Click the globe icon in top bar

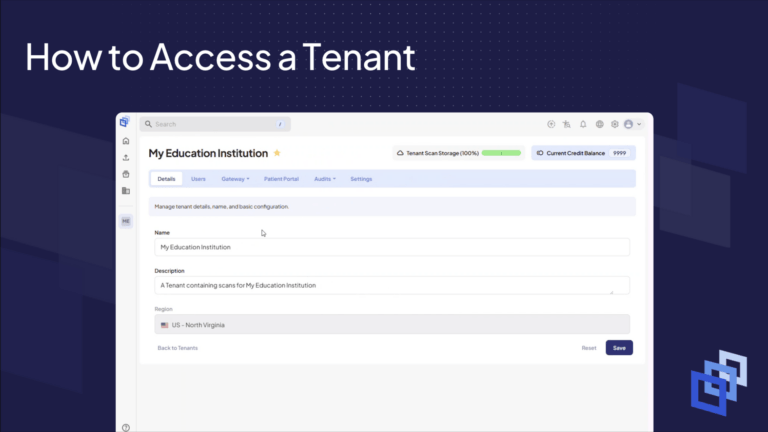[600, 124]
